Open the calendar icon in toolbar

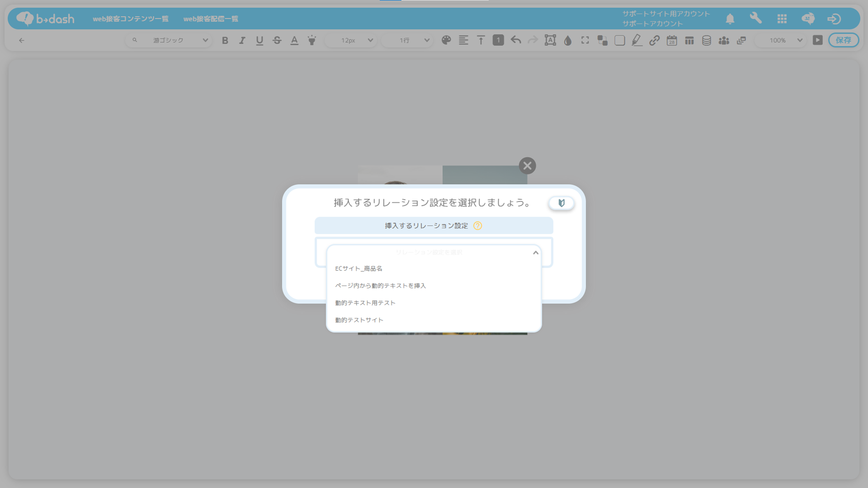pos(672,40)
